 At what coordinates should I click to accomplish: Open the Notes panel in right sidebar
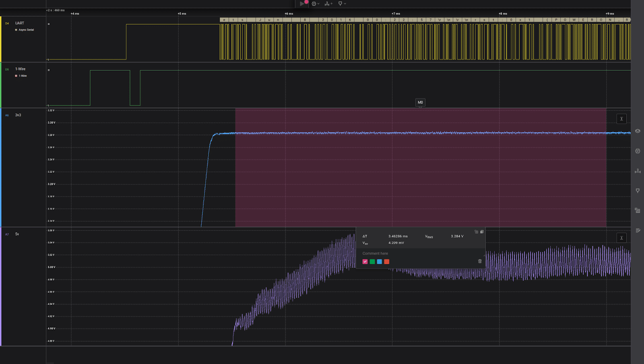(638, 230)
